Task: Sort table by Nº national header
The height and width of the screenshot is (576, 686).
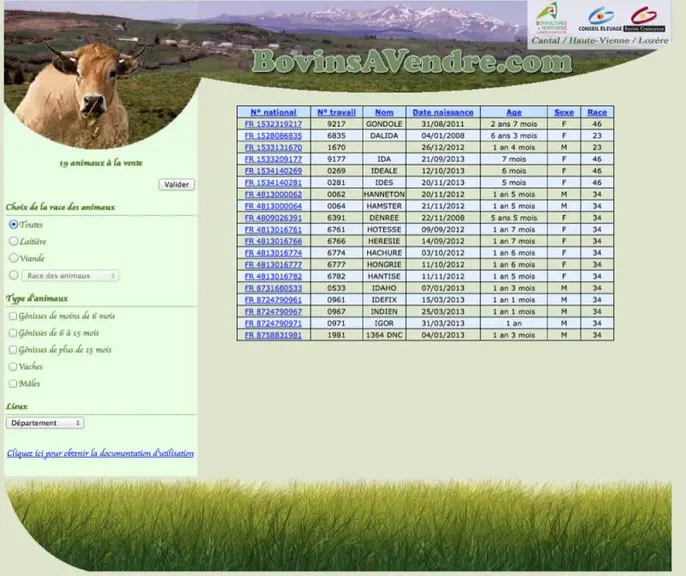Action: (273, 112)
